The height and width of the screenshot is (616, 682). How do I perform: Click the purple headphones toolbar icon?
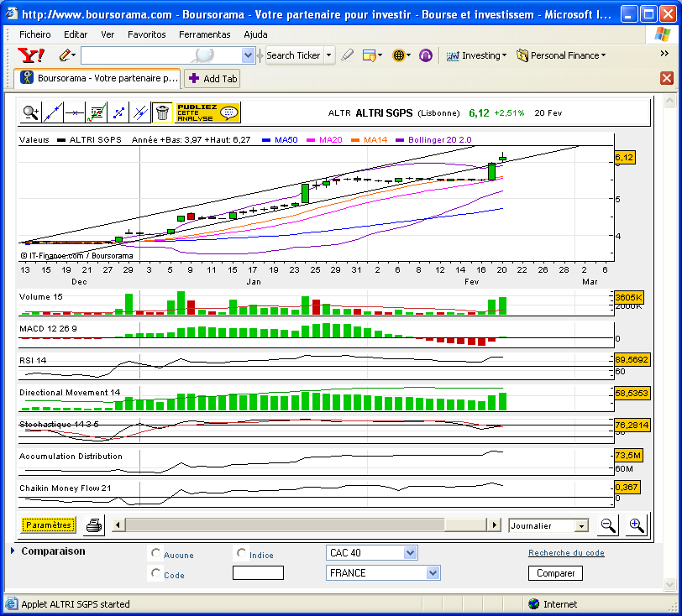click(425, 55)
